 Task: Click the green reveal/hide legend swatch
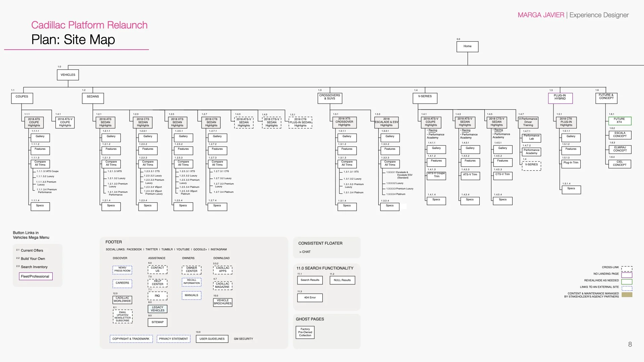tap(627, 282)
